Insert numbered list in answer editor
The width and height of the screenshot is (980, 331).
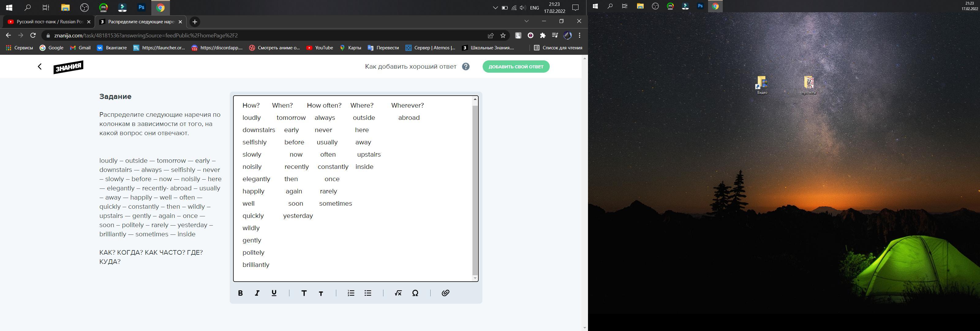(351, 293)
